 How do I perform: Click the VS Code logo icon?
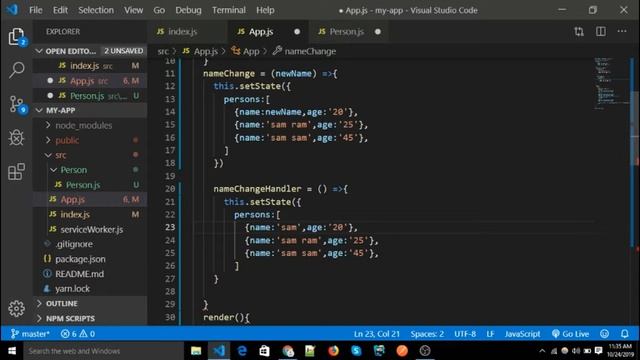(x=12, y=9)
